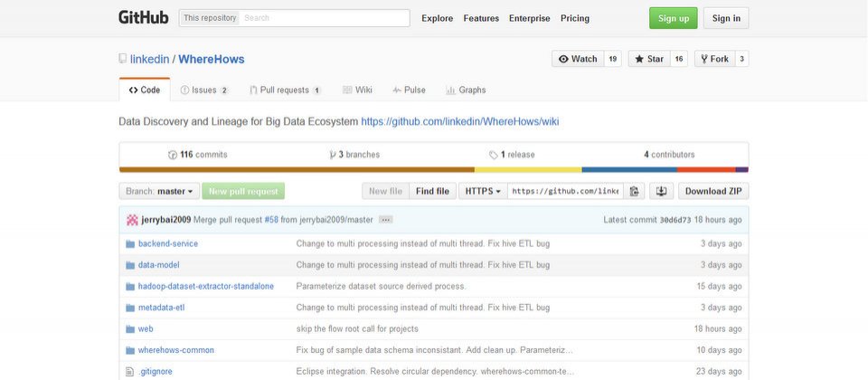Click the GitHub logo

144,18
